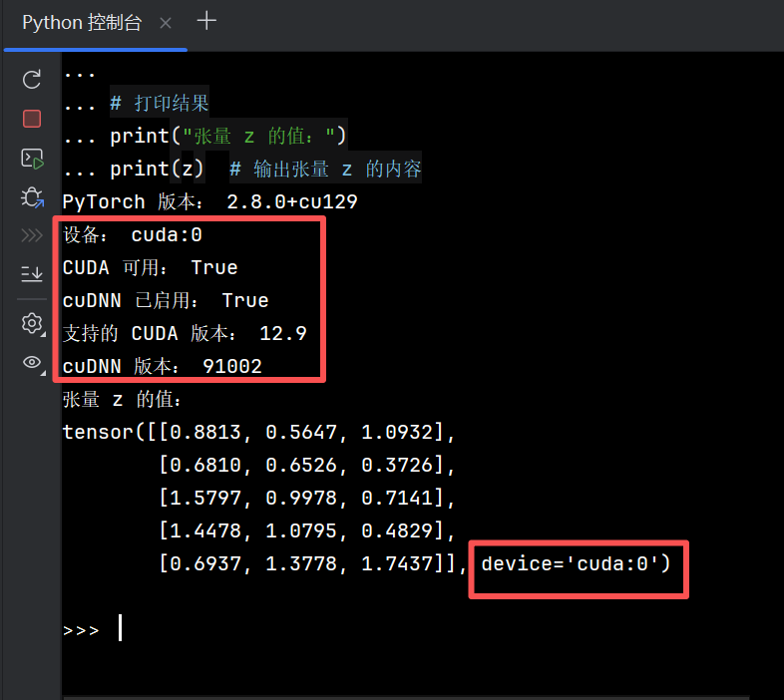Click the tensor row starting with 1.5797

pos(306,499)
